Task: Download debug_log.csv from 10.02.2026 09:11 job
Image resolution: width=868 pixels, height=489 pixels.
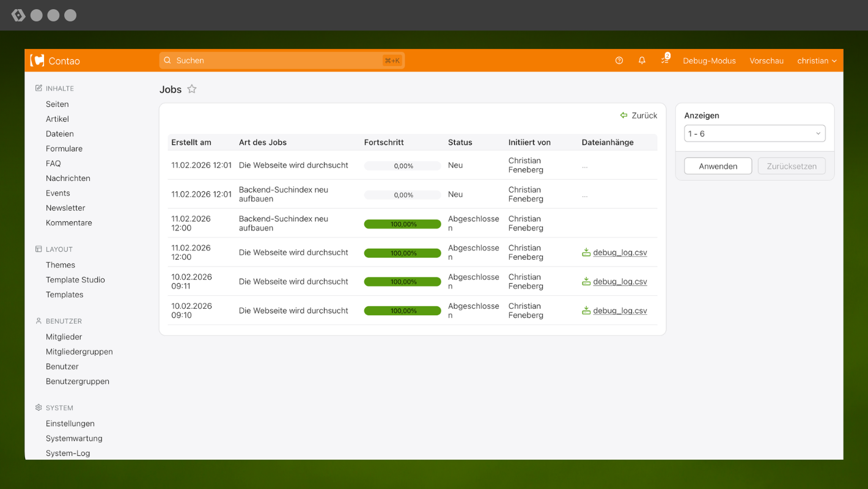Action: click(619, 282)
